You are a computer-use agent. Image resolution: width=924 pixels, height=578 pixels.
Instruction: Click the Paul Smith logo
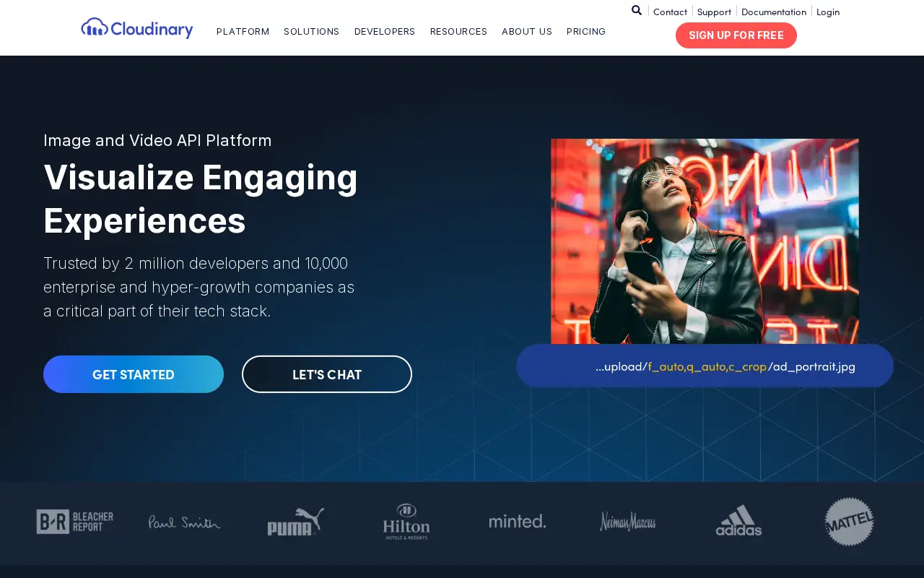click(x=185, y=522)
